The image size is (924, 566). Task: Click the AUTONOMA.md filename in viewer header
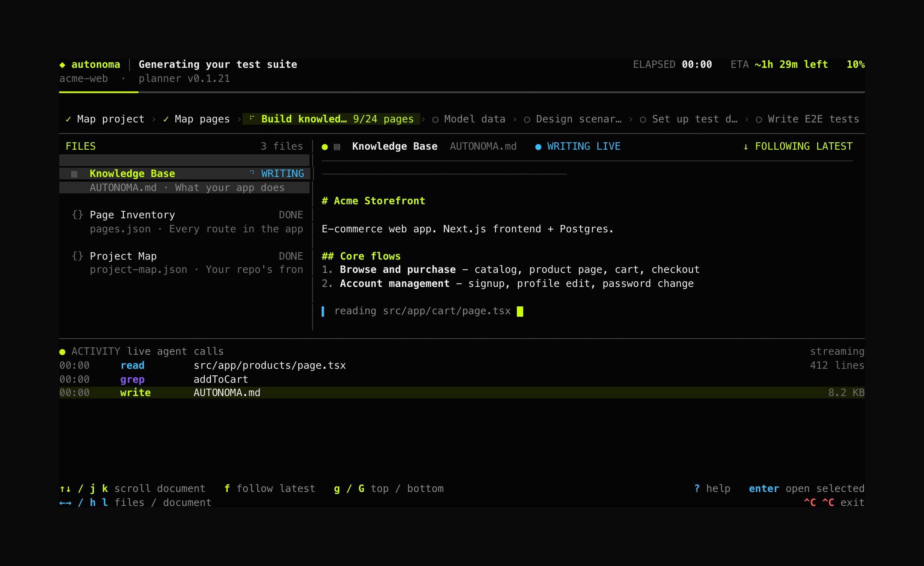tap(483, 147)
